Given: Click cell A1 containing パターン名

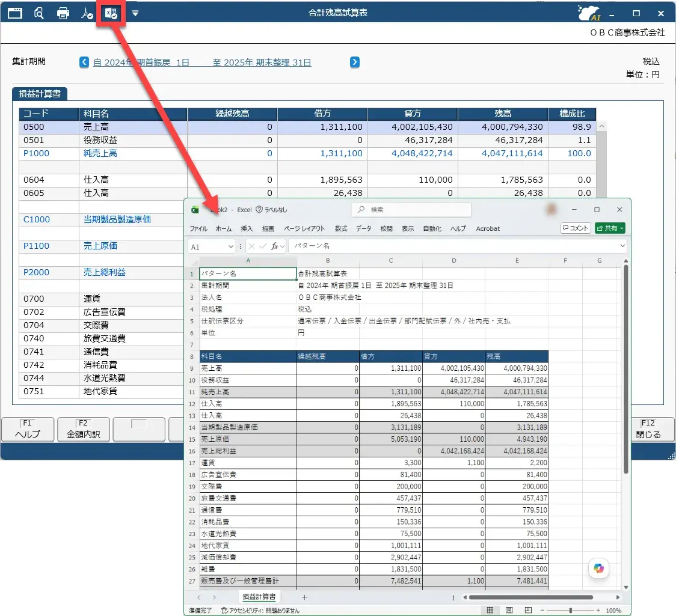Looking at the screenshot, I should tap(248, 274).
